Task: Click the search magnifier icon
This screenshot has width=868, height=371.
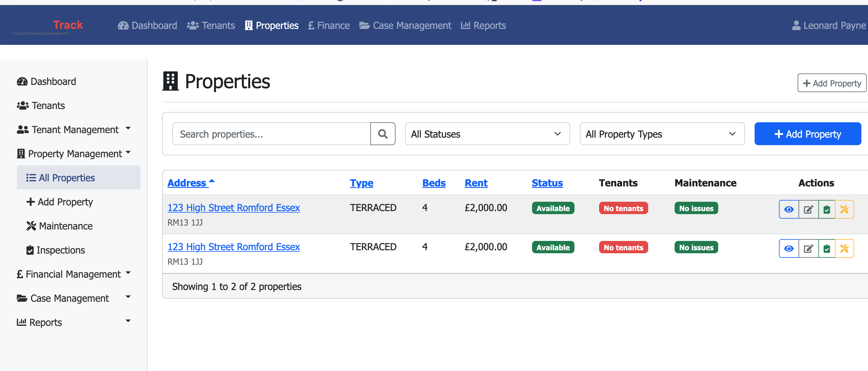Action: 383,134
